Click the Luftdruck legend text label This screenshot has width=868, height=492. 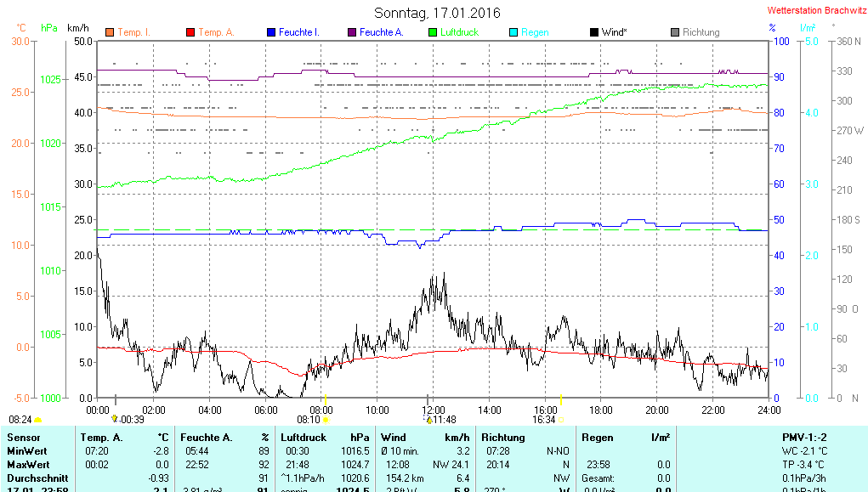pos(459,32)
